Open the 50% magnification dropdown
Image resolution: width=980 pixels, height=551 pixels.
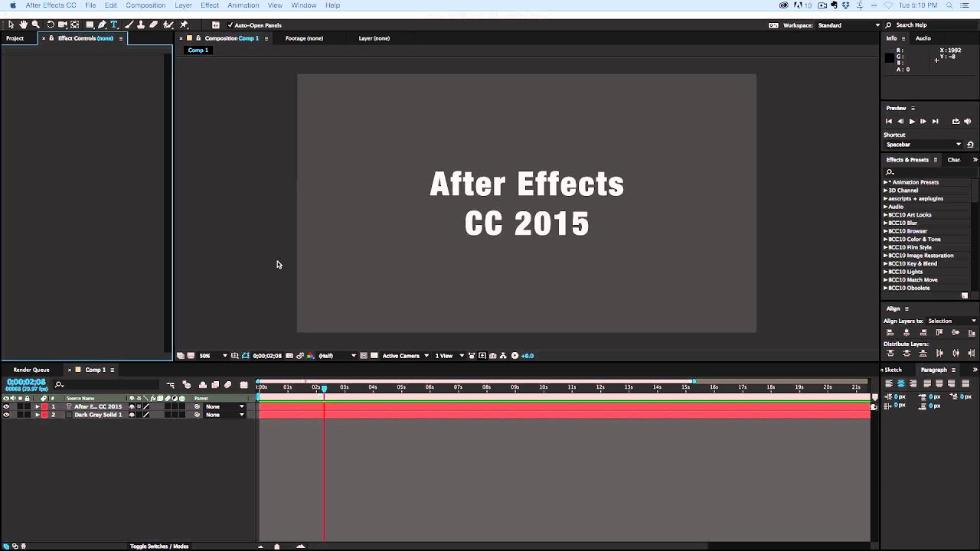pos(214,356)
